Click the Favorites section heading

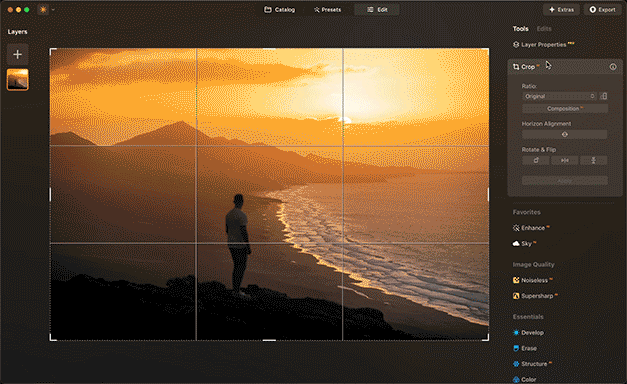(526, 212)
